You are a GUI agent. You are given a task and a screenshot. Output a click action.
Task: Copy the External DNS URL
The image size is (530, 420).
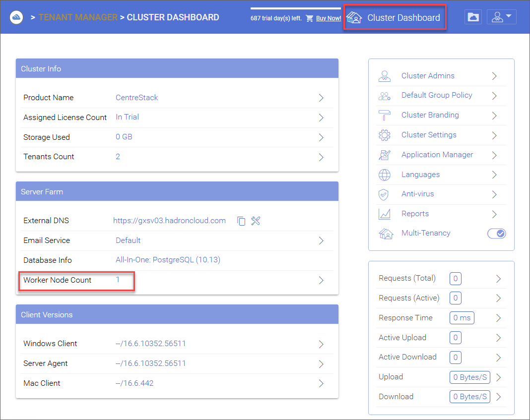[241, 221]
